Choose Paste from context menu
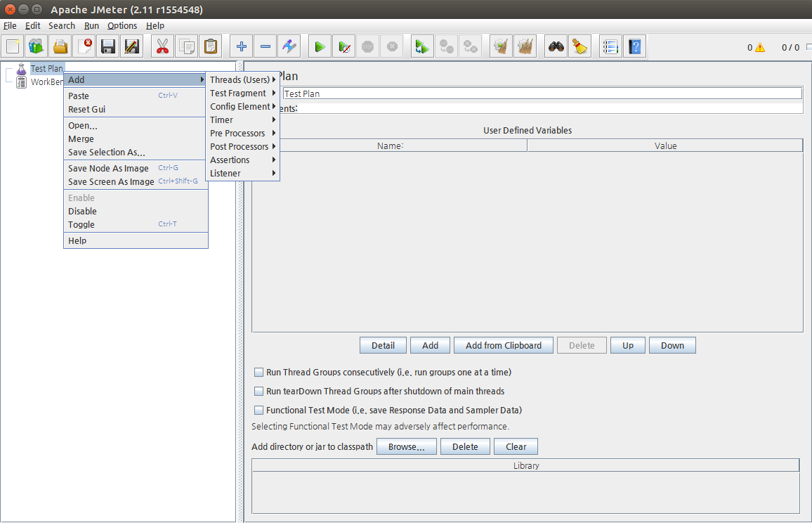The height and width of the screenshot is (523, 812). pyautogui.click(x=135, y=96)
